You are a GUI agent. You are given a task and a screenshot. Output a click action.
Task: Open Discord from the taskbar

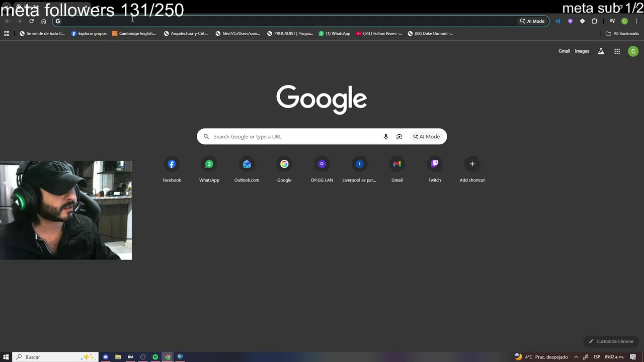tap(106, 357)
